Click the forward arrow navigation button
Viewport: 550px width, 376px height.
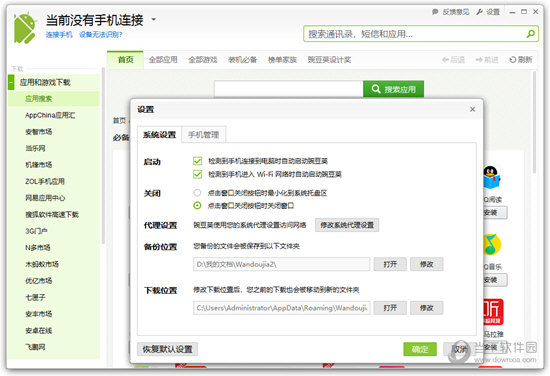487,60
